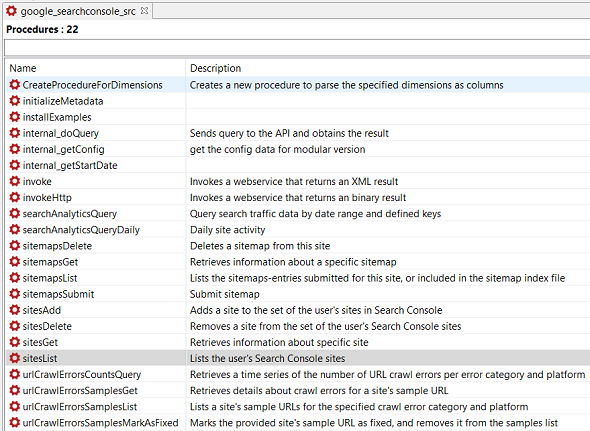Click description 'Invokes a webservice that returns an XML result'

coord(294,181)
